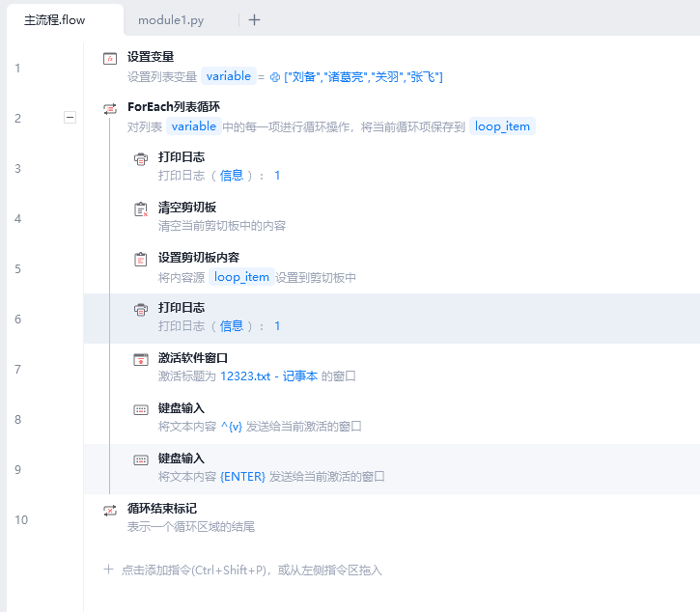Click the plus icon before 点击添加指令
Image resolution: width=700 pixels, height=612 pixels.
pyautogui.click(x=108, y=570)
